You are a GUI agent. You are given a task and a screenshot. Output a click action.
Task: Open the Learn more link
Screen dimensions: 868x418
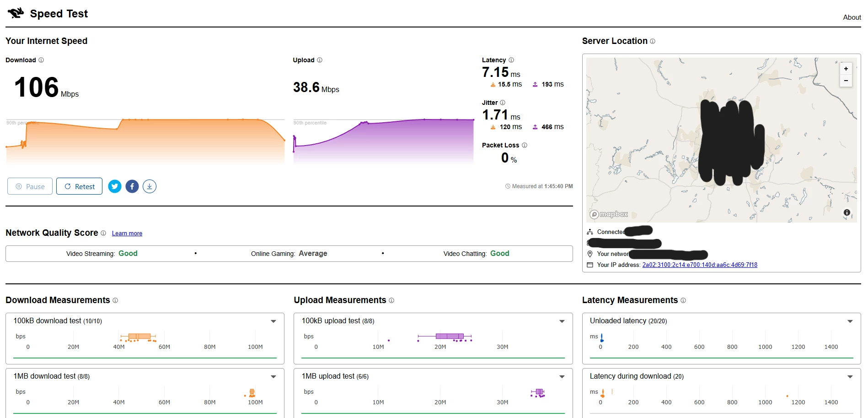tap(127, 233)
